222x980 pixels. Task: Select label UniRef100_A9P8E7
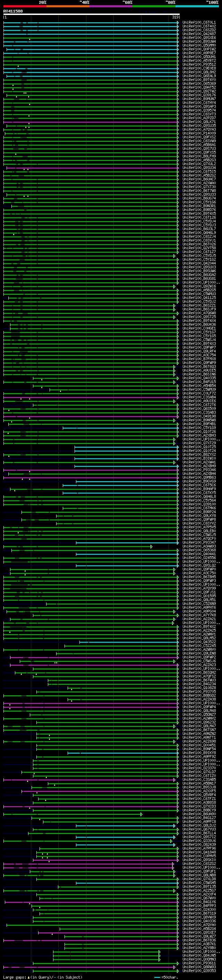coord(199,53)
